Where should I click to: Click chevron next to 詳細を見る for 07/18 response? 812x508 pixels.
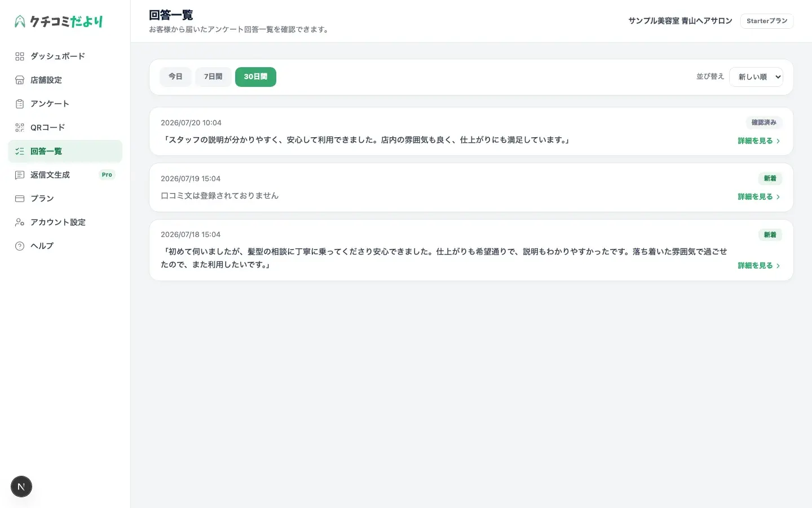pyautogui.click(x=778, y=266)
